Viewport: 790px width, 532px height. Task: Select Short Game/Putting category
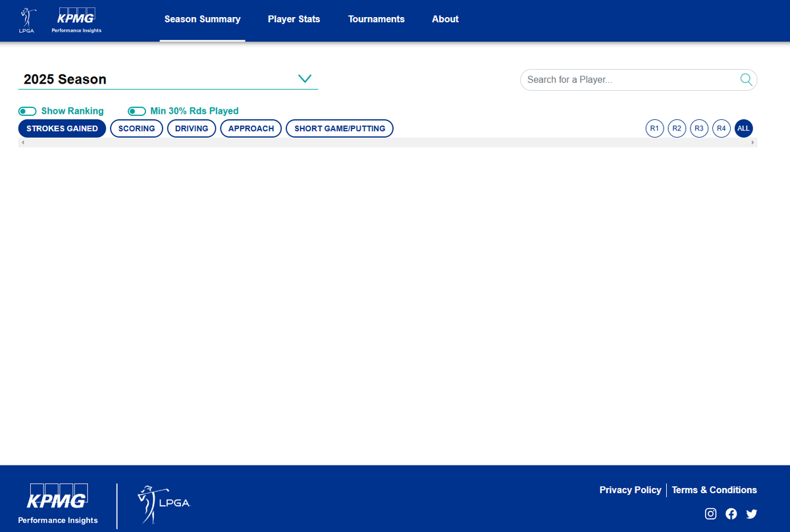(340, 128)
